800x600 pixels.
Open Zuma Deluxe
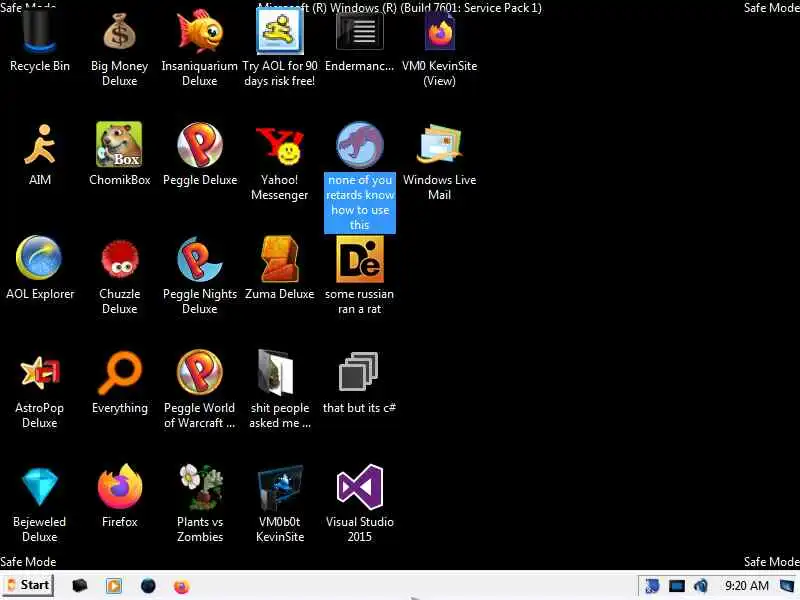click(280, 259)
